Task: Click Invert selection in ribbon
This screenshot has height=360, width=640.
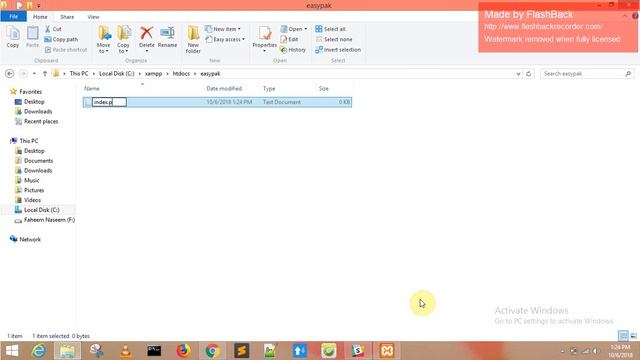Action: click(x=338, y=50)
